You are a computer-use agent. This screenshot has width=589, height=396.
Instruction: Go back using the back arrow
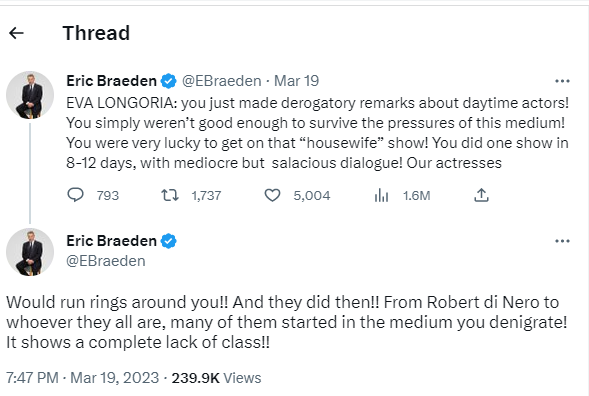click(17, 33)
